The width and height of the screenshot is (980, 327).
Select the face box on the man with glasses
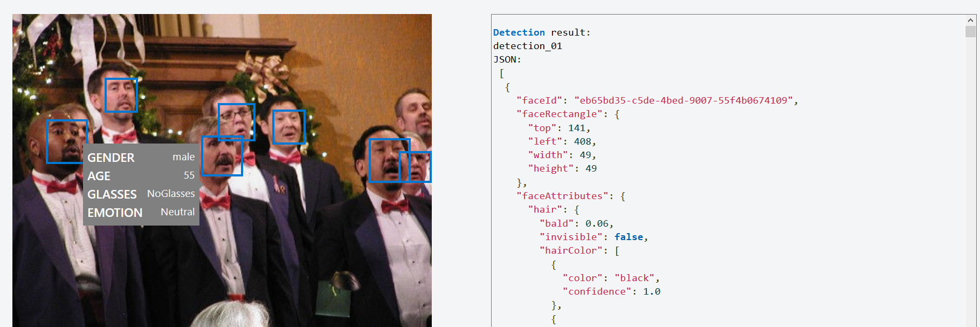[236, 122]
